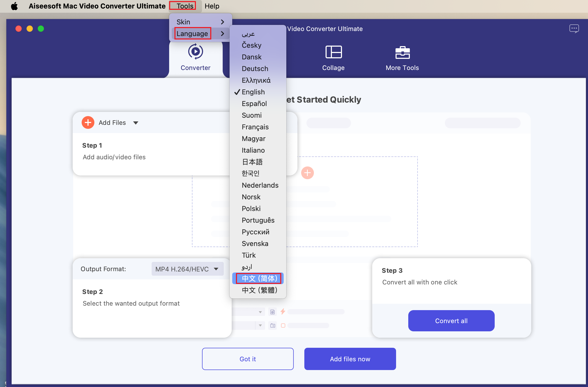Image resolution: width=588 pixels, height=387 pixels.
Task: Select 中文 (繁體) language
Action: [x=258, y=290]
